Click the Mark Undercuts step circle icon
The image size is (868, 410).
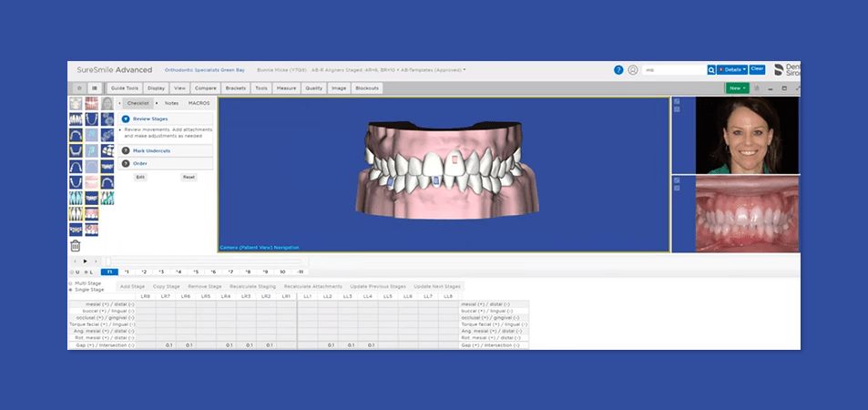point(126,150)
